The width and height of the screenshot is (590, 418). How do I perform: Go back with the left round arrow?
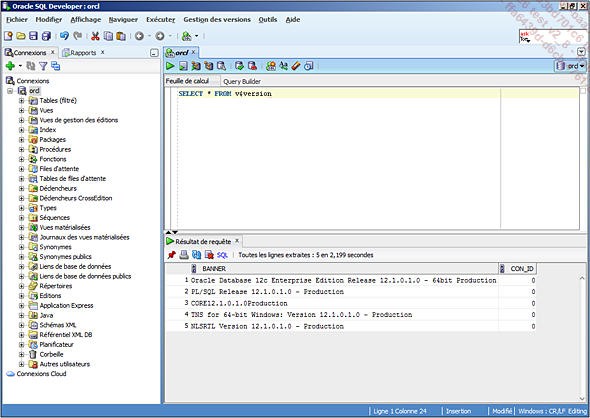(139, 36)
